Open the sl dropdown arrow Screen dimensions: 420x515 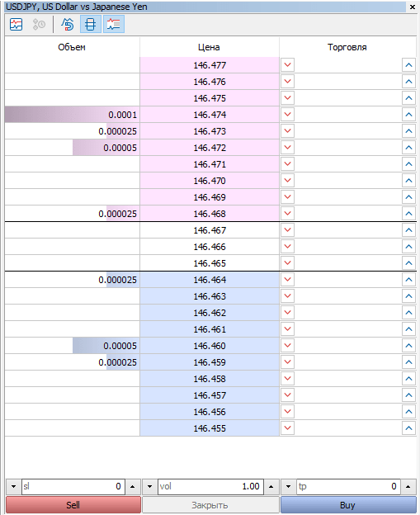(x=13, y=486)
